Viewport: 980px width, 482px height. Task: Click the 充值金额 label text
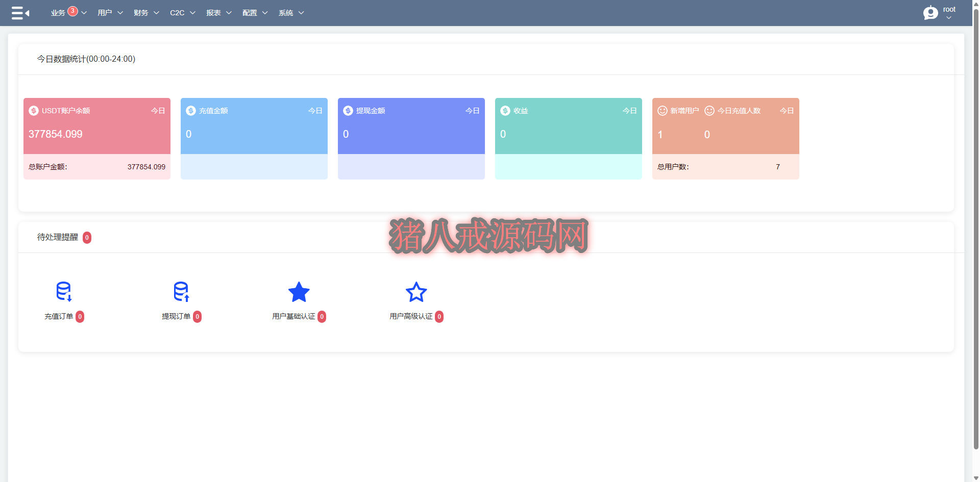click(213, 111)
